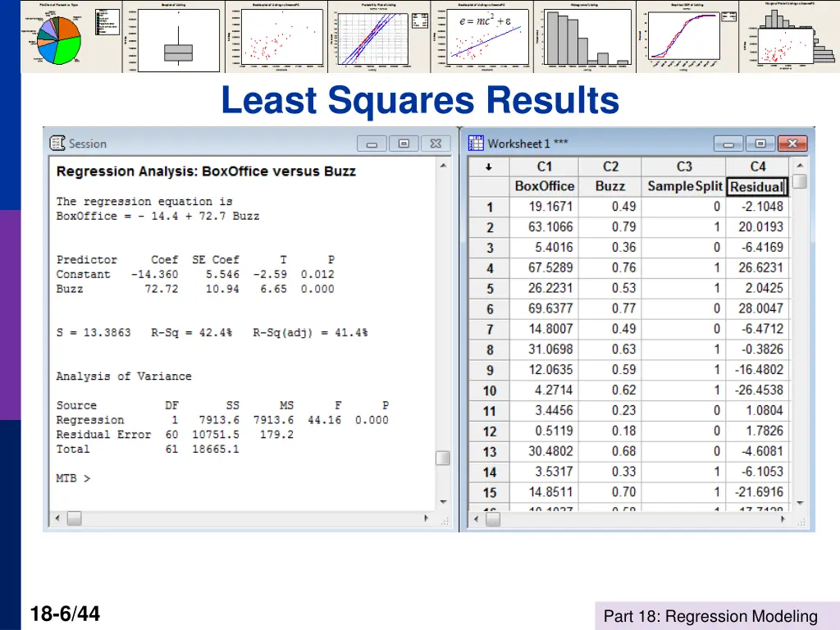Click the R-Sq = 42.4% value
This screenshot has width=840, height=630.
192,333
